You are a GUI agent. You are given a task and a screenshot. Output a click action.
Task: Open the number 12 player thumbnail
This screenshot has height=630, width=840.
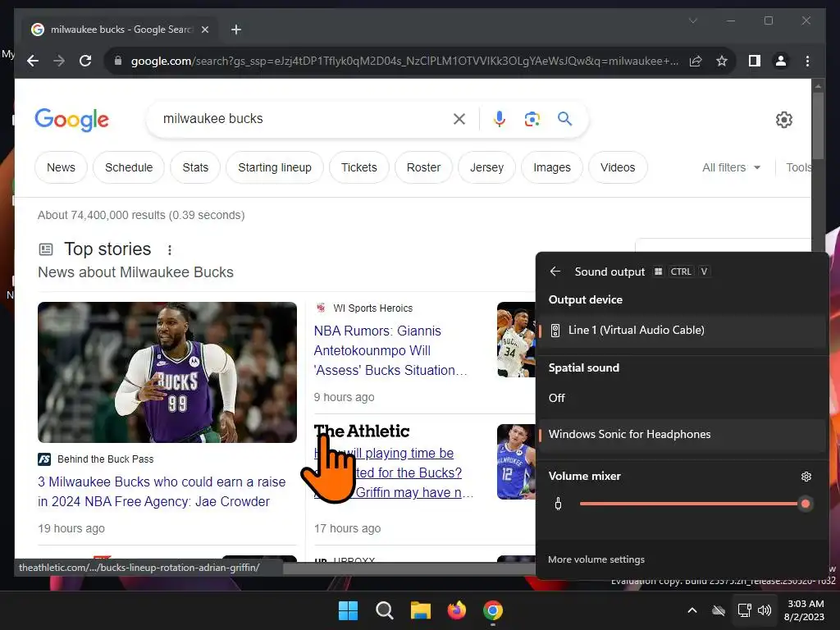pyautogui.click(x=516, y=462)
